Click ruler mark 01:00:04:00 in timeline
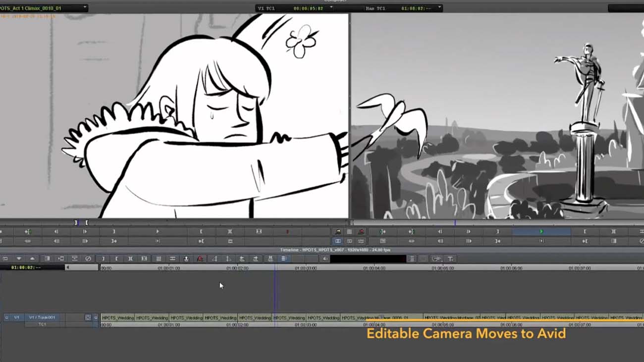This screenshot has width=644, height=362. (374, 268)
